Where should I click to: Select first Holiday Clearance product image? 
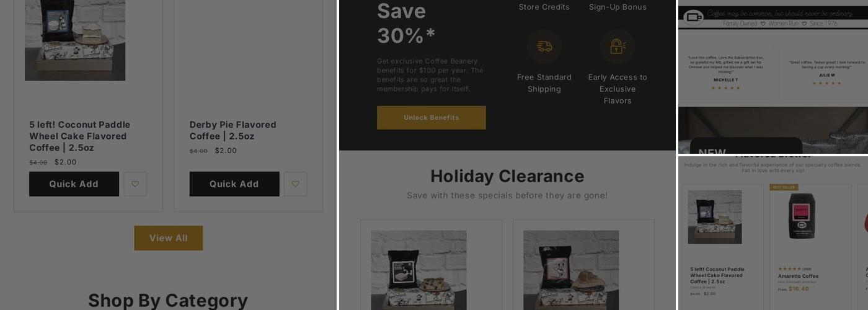[x=419, y=270]
